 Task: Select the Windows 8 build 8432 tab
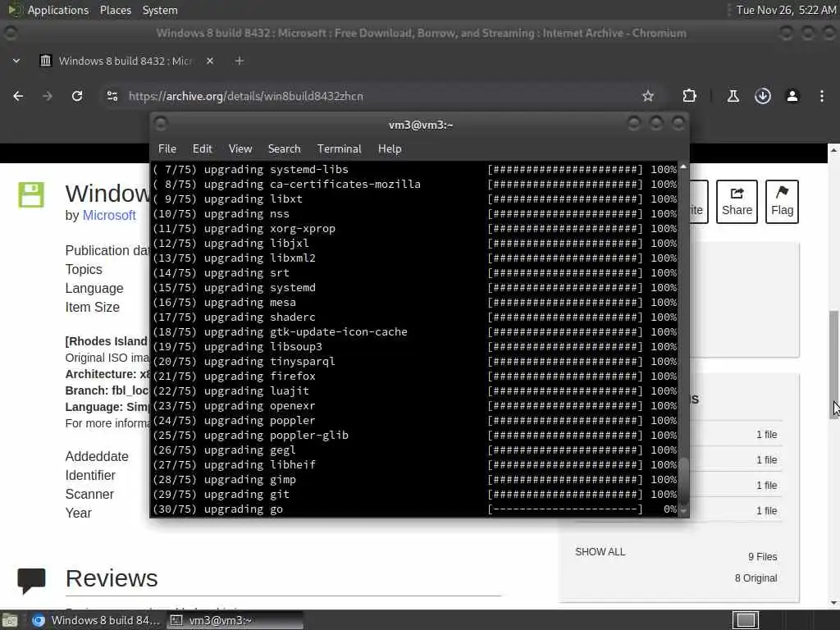(x=126, y=61)
